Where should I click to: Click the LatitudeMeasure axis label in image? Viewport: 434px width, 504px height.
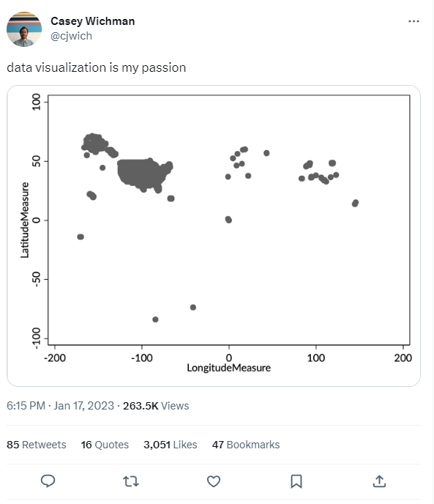coord(25,220)
